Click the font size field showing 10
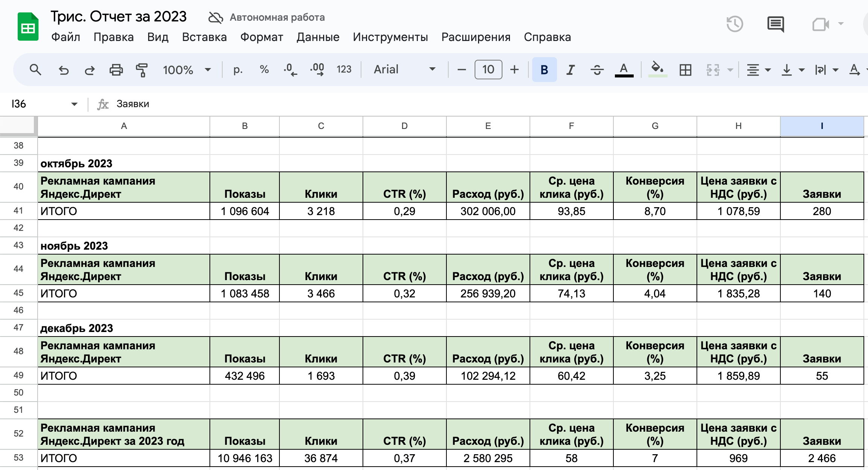The image size is (868, 470). tap(488, 70)
